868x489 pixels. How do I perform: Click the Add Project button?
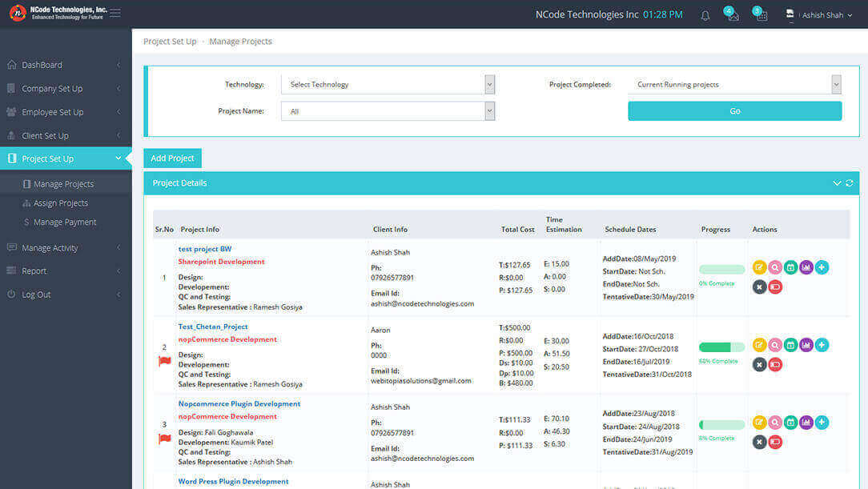(x=173, y=158)
